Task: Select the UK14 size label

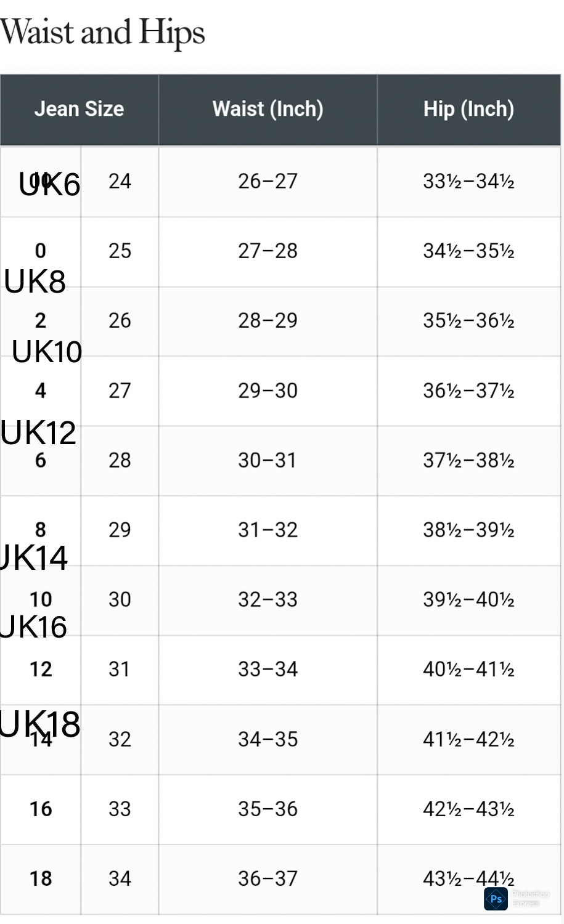Action: pos(34,558)
